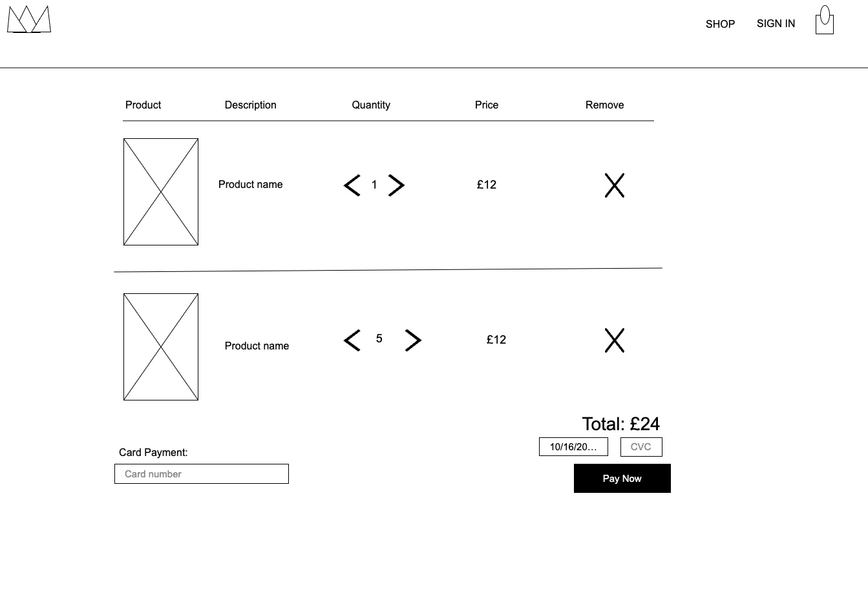
Task: Click the first product's placeholder image
Action: (x=160, y=191)
